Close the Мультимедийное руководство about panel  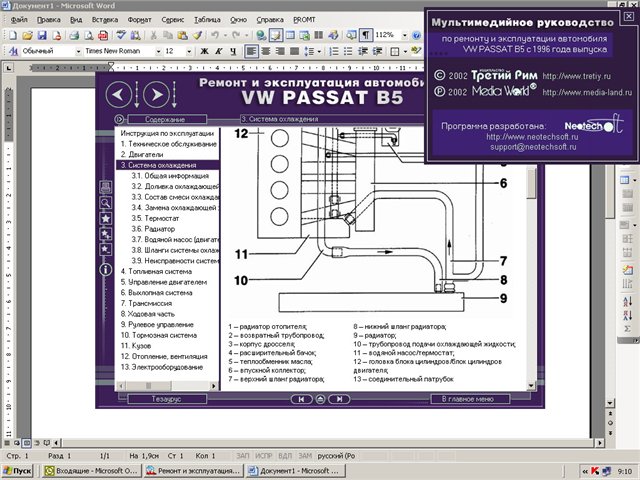click(x=629, y=16)
